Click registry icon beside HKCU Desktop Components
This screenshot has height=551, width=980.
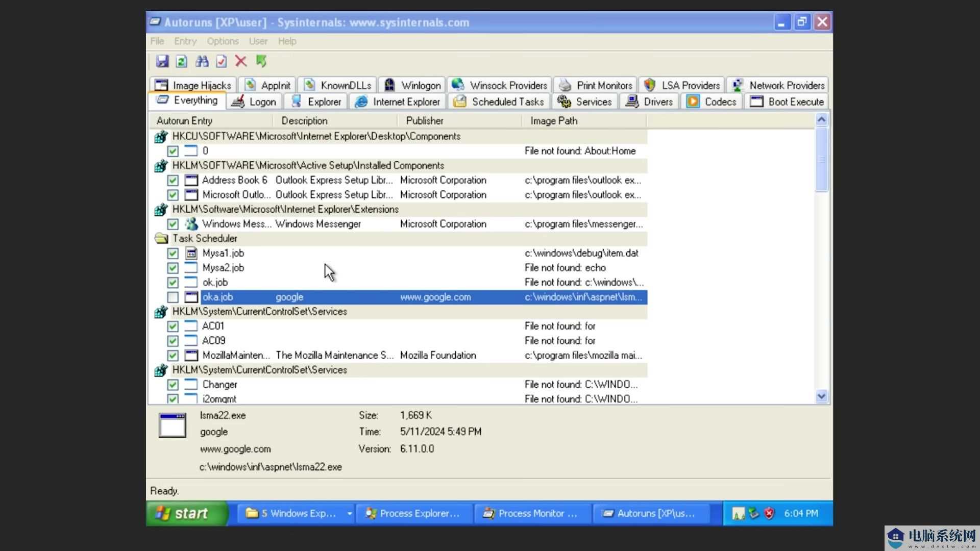[161, 136]
